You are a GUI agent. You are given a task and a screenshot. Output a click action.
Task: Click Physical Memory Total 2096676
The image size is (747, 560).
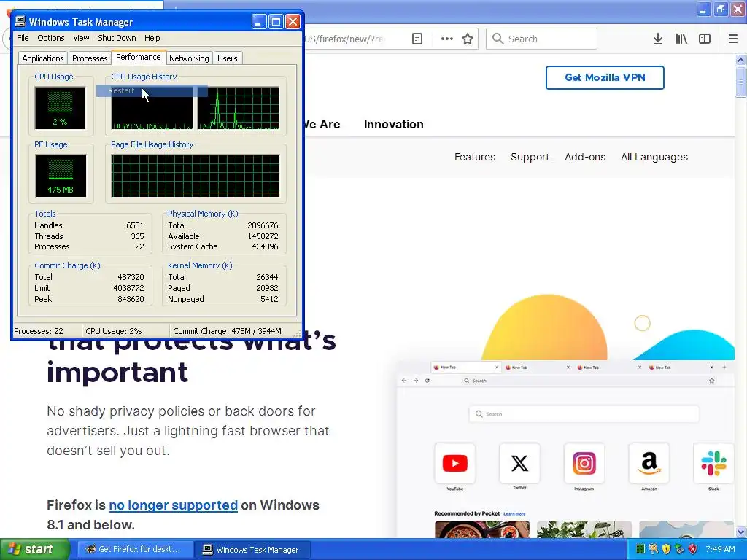pyautogui.click(x=263, y=225)
